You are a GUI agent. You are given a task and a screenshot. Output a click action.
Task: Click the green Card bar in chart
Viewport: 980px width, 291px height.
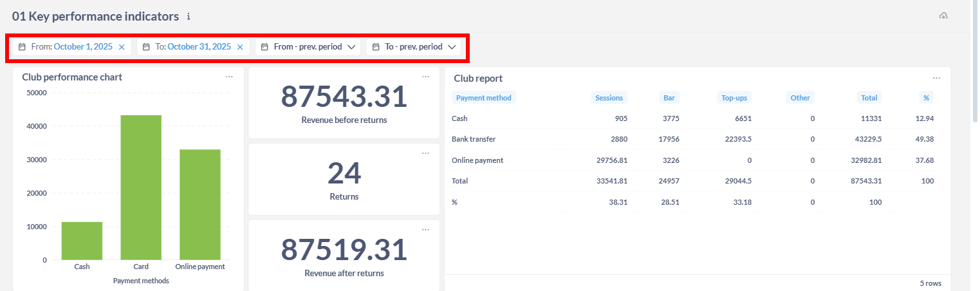tap(141, 187)
